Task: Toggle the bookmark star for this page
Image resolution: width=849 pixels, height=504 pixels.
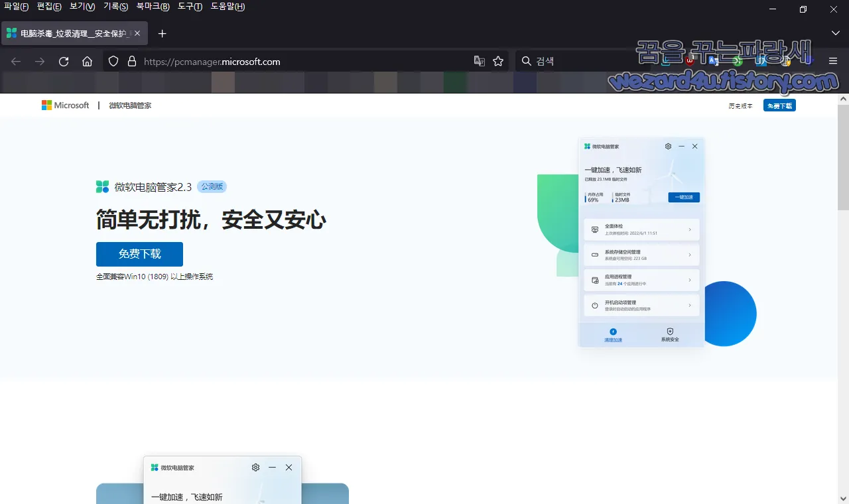Action: (497, 60)
